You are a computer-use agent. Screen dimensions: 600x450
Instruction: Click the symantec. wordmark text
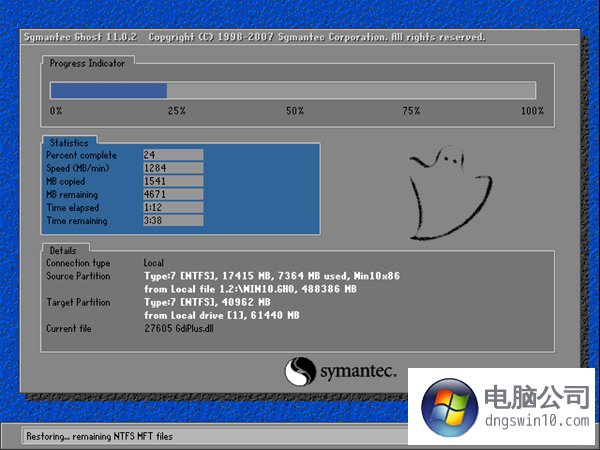pos(358,371)
